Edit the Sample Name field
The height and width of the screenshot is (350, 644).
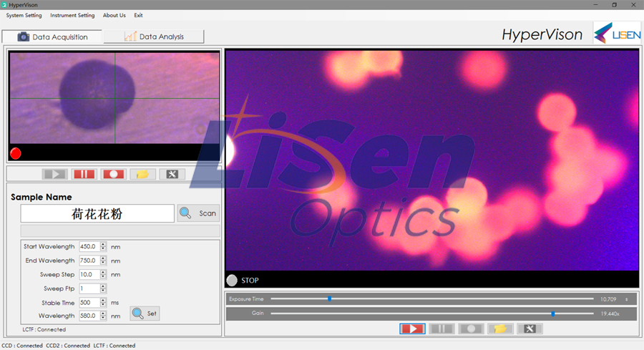(97, 213)
